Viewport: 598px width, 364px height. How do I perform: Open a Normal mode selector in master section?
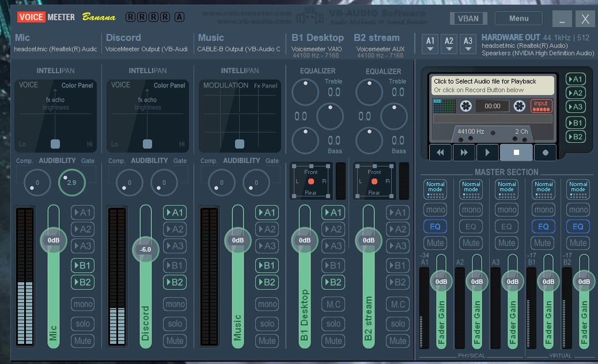435,188
